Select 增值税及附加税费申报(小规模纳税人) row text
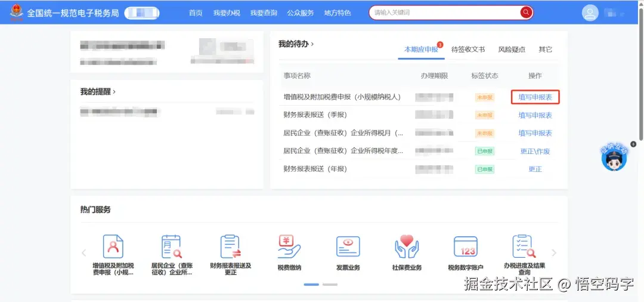 pyautogui.click(x=342, y=97)
